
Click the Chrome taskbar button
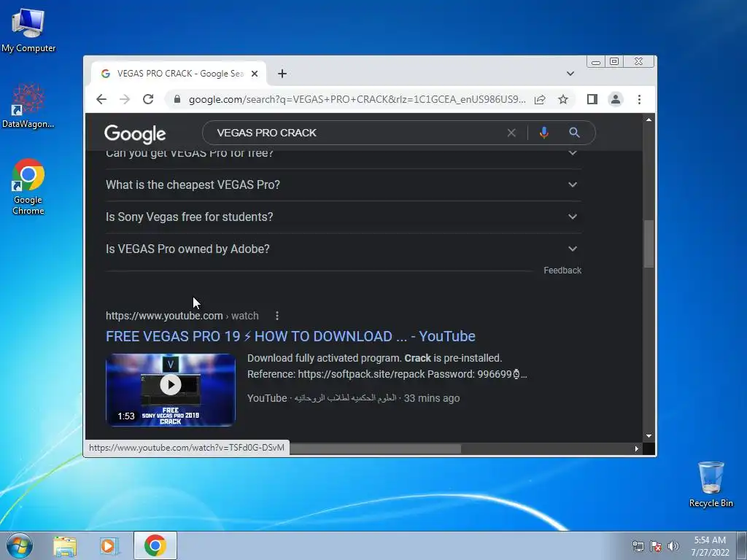tap(155, 545)
